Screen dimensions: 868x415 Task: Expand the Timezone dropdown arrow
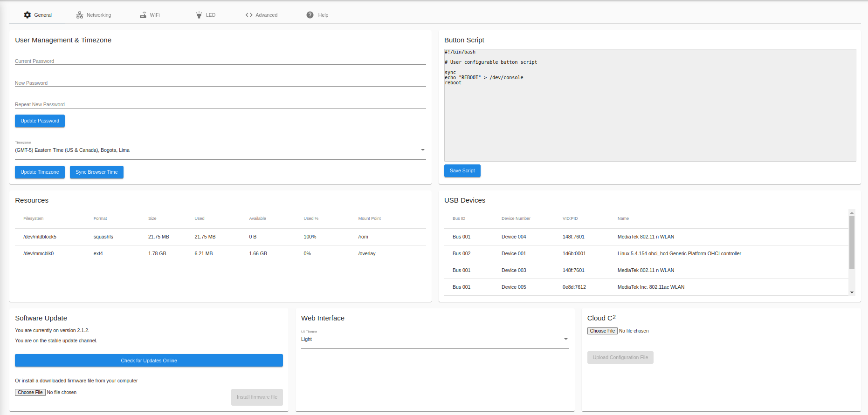click(423, 150)
